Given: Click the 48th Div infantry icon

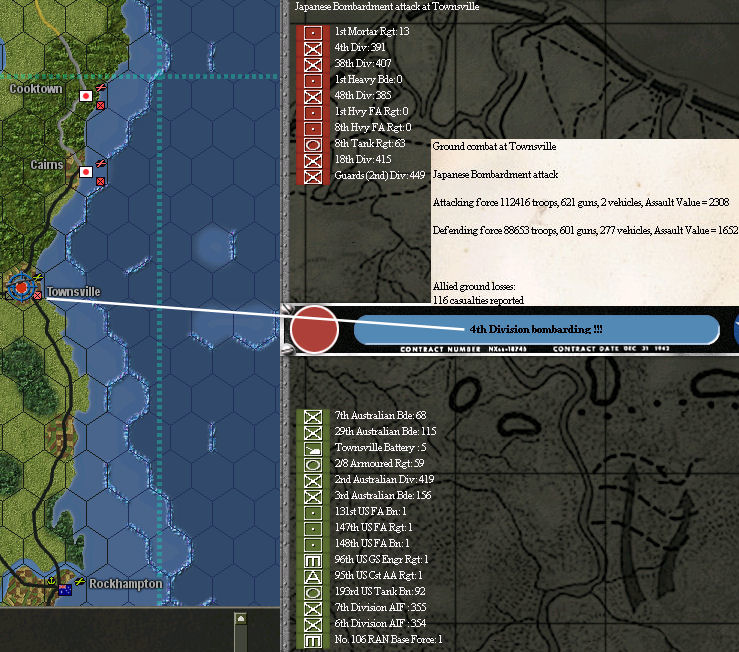Looking at the screenshot, I should (x=313, y=97).
